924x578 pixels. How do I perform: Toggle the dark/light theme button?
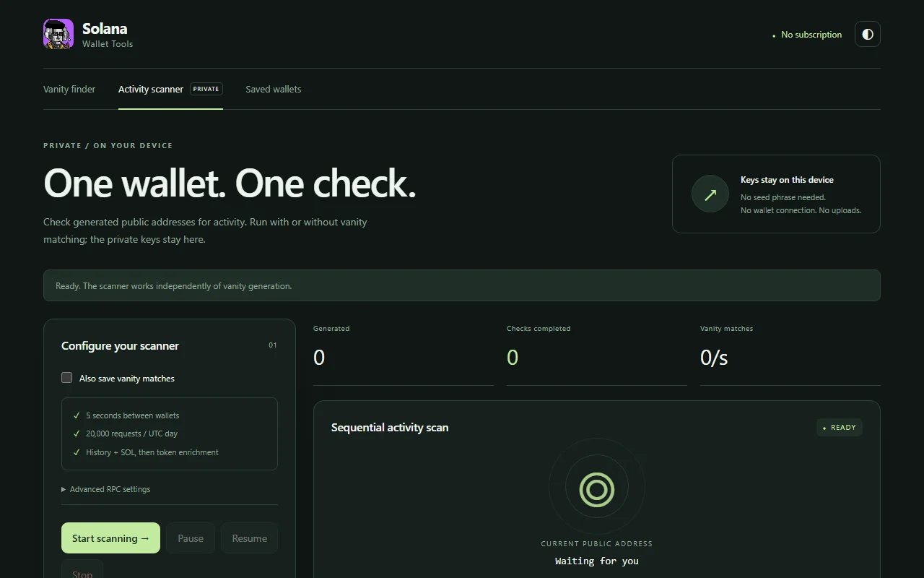[867, 34]
